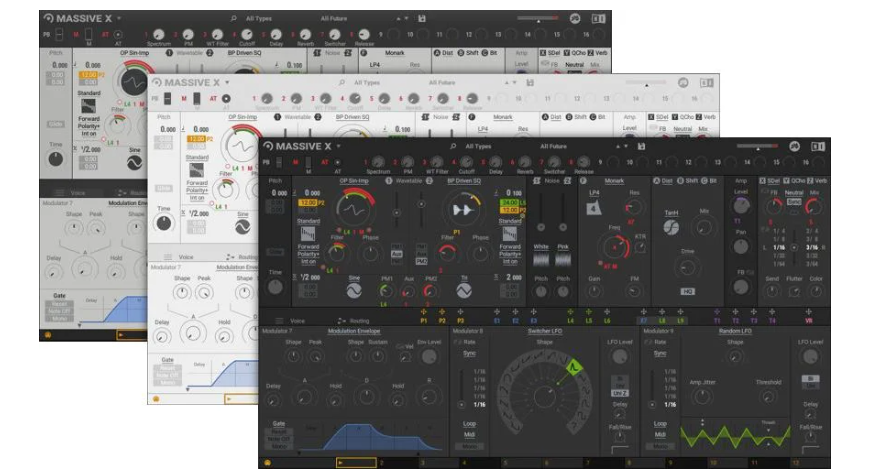Click oscillator 1 wavetable display
883x475 pixels.
coord(354,210)
